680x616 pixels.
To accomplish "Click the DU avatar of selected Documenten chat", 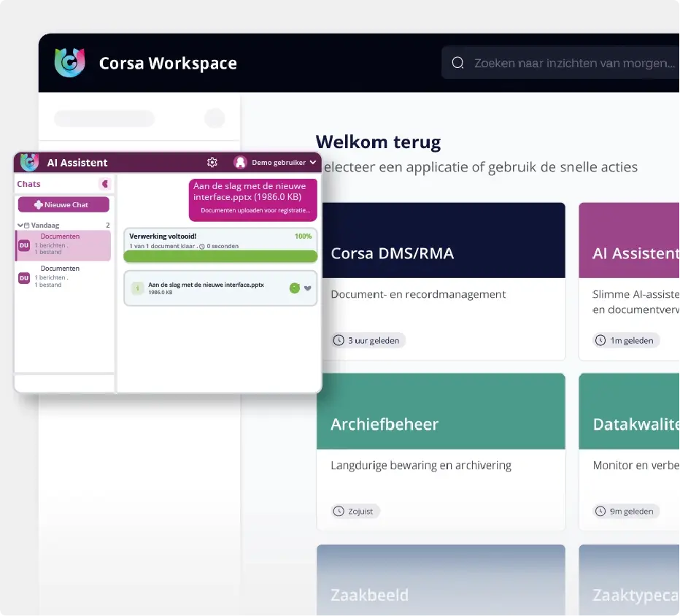I will [24, 245].
